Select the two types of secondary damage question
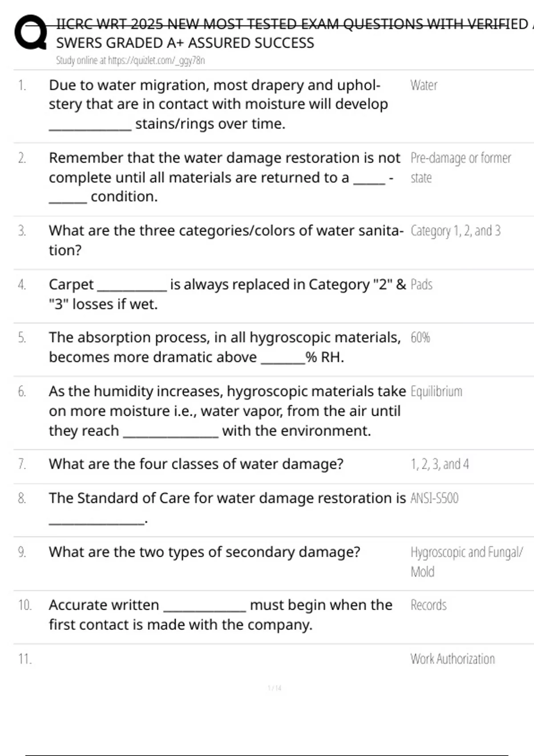Screen dimensions: 534x756 (204, 552)
